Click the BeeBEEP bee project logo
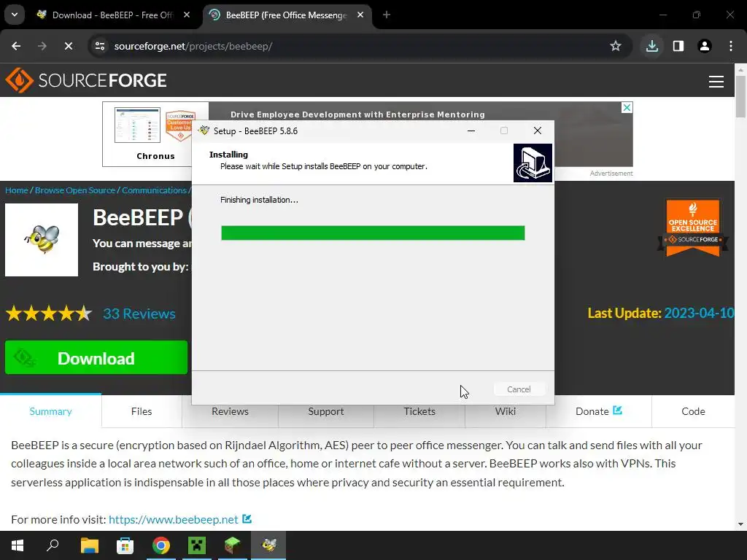747x560 pixels. coord(42,239)
